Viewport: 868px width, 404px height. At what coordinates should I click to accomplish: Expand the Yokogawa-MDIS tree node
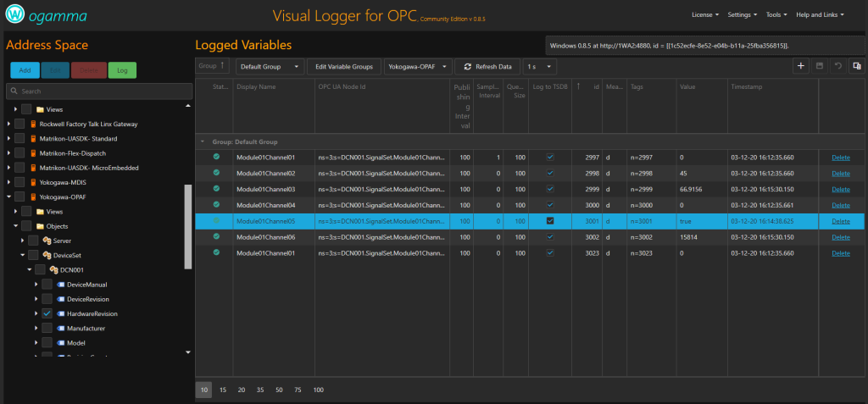point(8,182)
